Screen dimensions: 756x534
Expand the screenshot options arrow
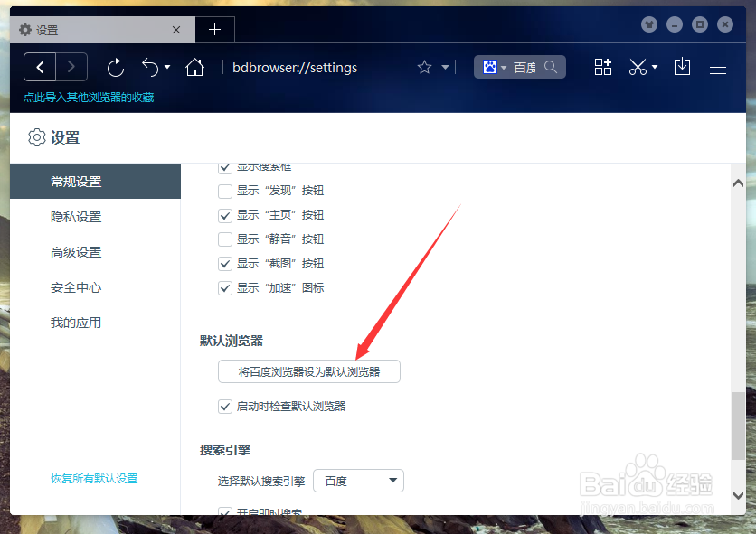[655, 67]
